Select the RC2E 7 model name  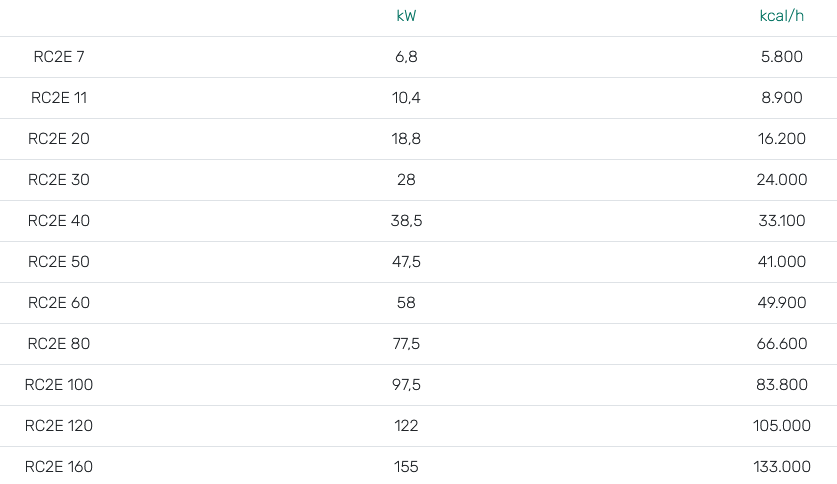(59, 57)
